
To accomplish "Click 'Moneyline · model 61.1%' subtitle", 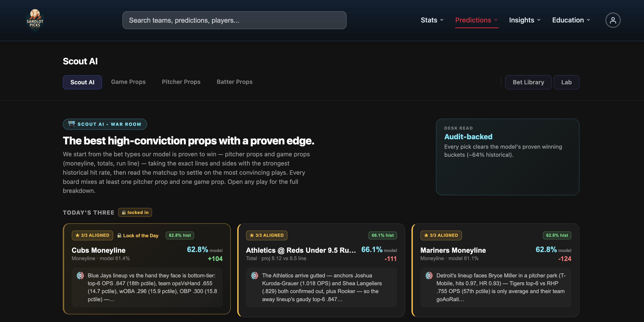I will pyautogui.click(x=449, y=258).
